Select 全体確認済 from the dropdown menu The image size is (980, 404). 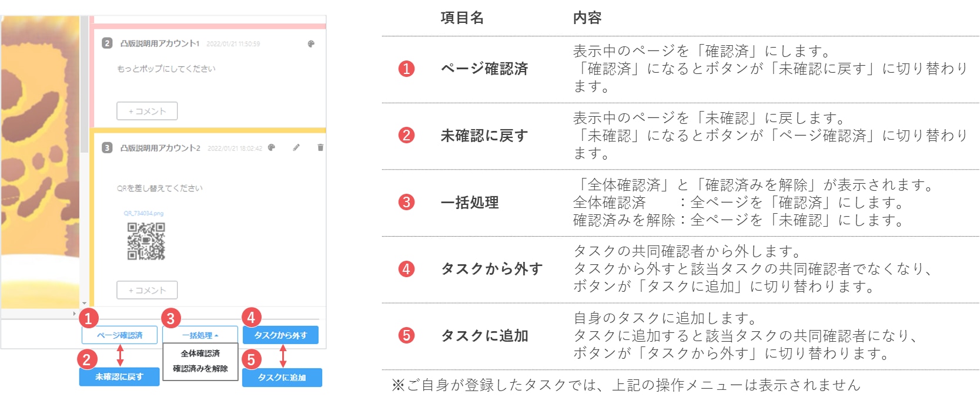point(200,353)
